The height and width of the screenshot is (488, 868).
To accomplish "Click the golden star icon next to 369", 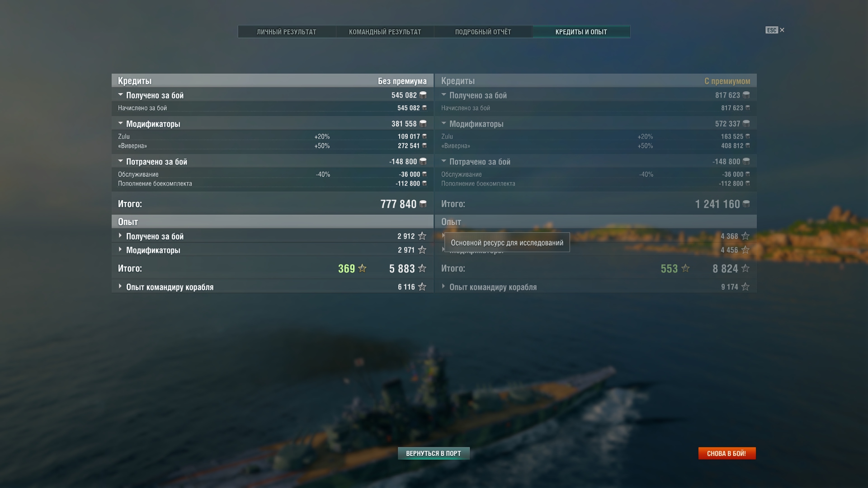I will click(x=362, y=268).
